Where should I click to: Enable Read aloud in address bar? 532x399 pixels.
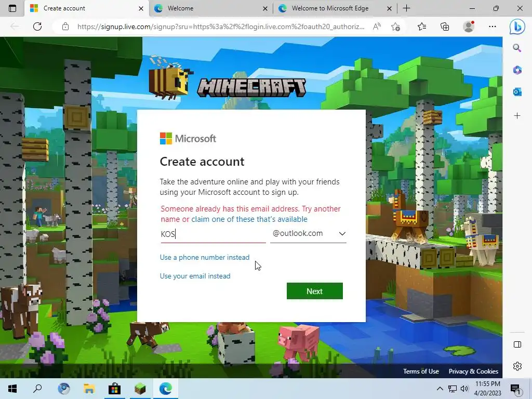click(377, 26)
